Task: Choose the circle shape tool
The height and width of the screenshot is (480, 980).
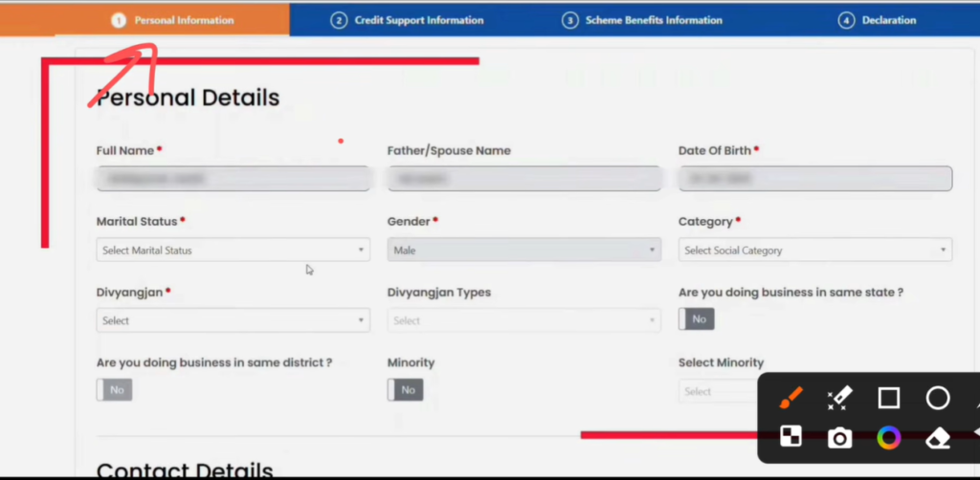Action: tap(938, 398)
